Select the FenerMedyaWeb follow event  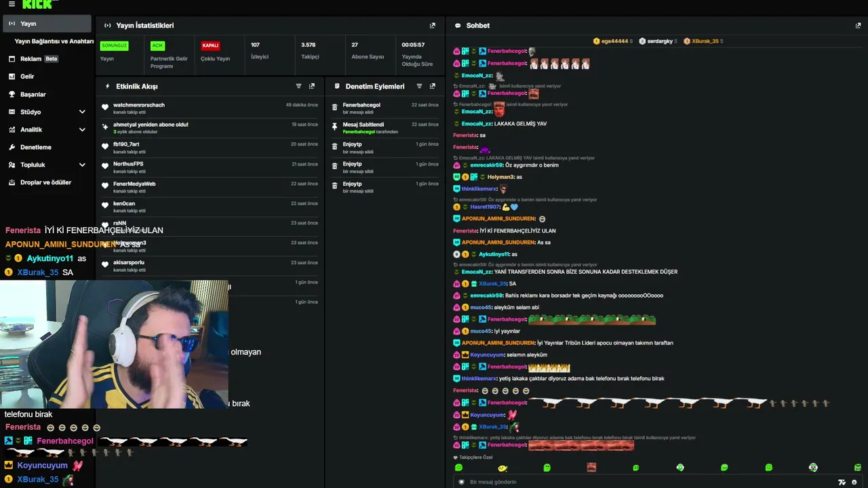coord(210,187)
